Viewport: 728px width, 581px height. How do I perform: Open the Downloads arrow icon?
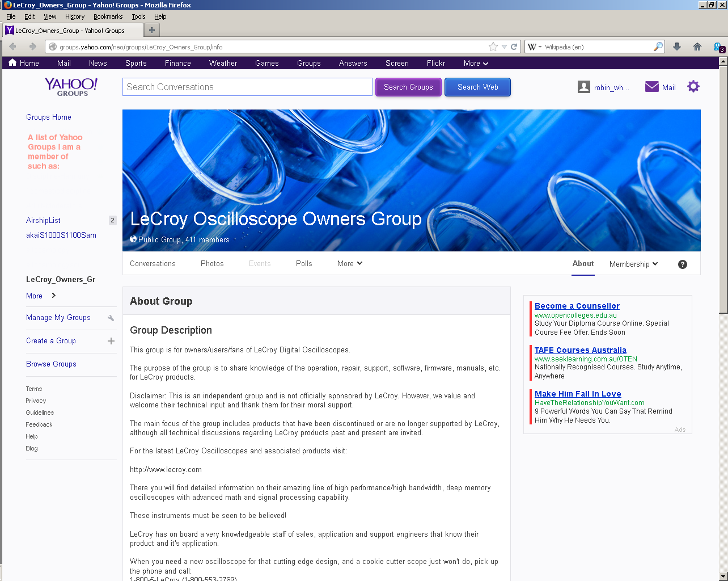[x=677, y=47]
